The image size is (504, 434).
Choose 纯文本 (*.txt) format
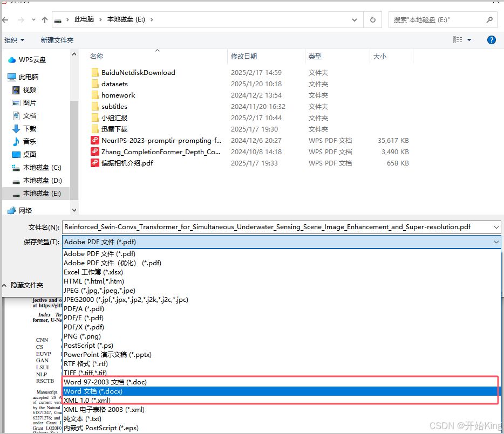[x=281, y=419]
